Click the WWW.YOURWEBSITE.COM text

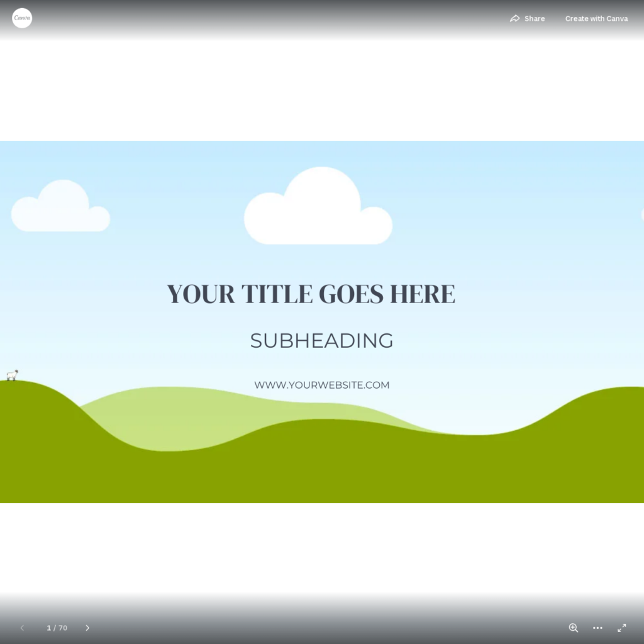[x=321, y=385]
